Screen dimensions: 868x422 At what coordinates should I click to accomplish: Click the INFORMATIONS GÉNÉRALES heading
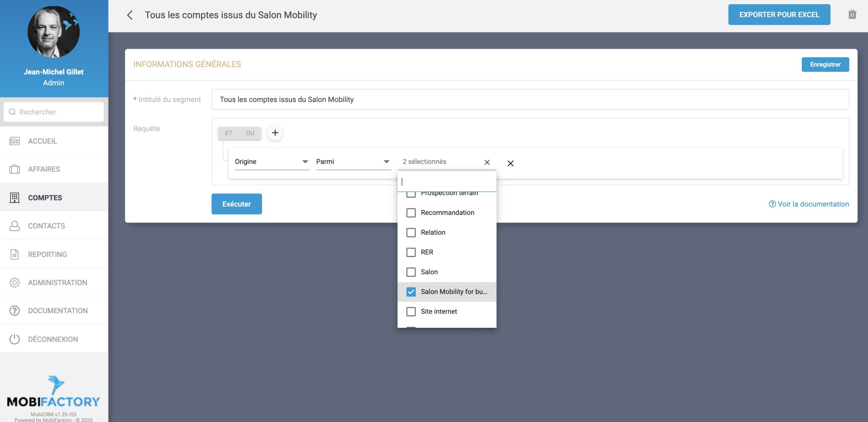187,64
